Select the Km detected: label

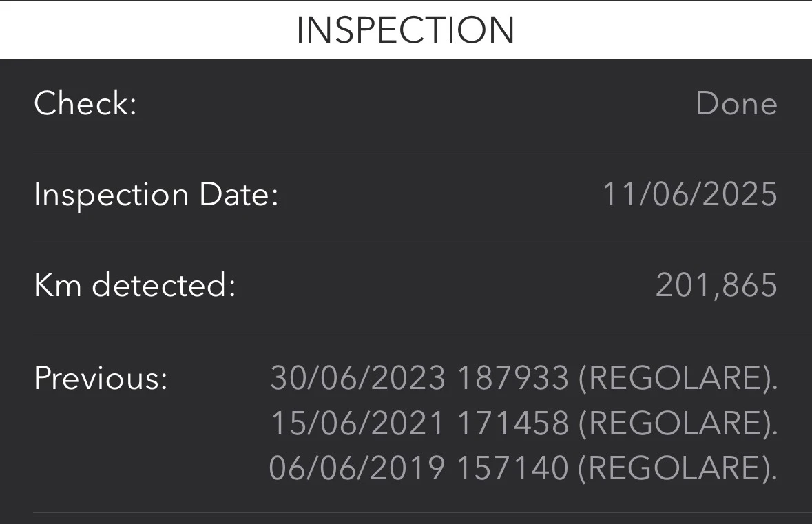click(135, 286)
